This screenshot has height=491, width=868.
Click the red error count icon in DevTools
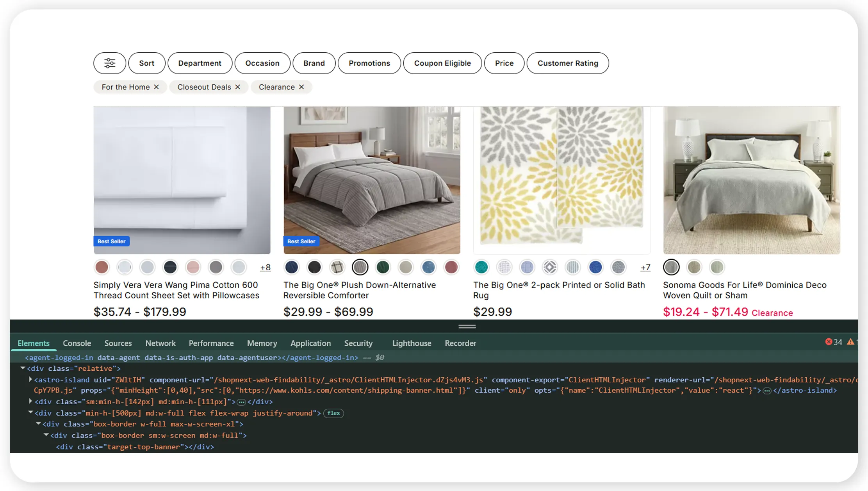tap(828, 342)
